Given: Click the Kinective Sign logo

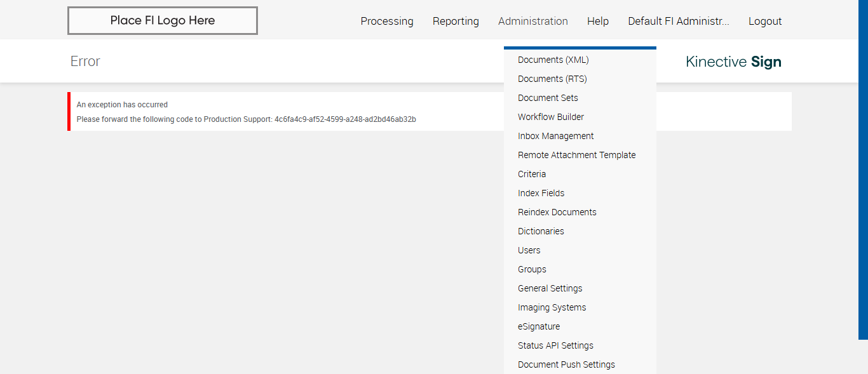Looking at the screenshot, I should (733, 62).
